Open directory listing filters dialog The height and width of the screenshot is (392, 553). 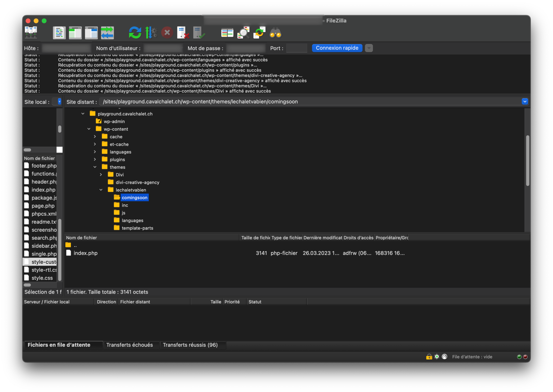(x=227, y=33)
